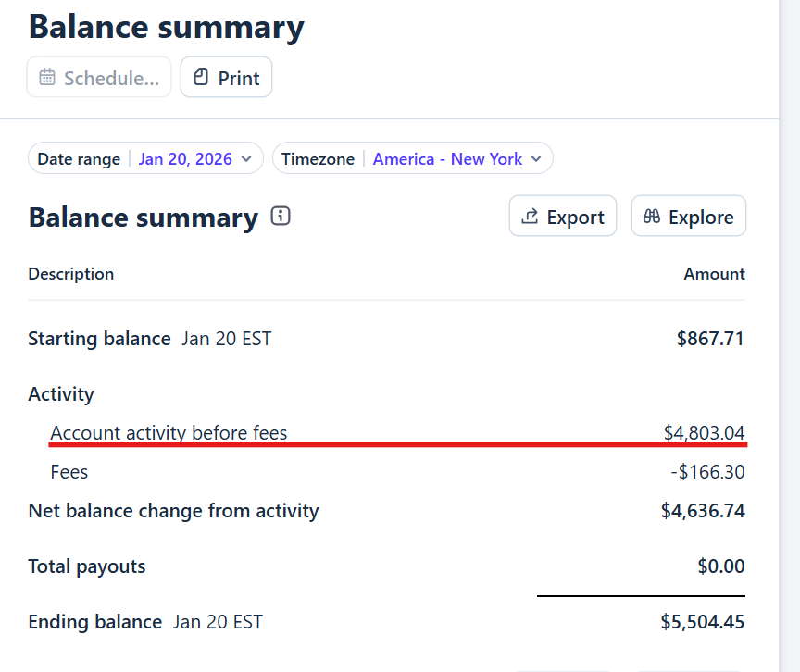
Task: Click the Schedule... button text
Action: 112,78
